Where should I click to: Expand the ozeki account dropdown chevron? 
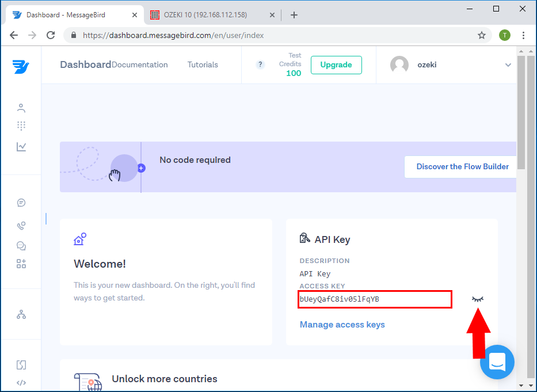[508, 65]
